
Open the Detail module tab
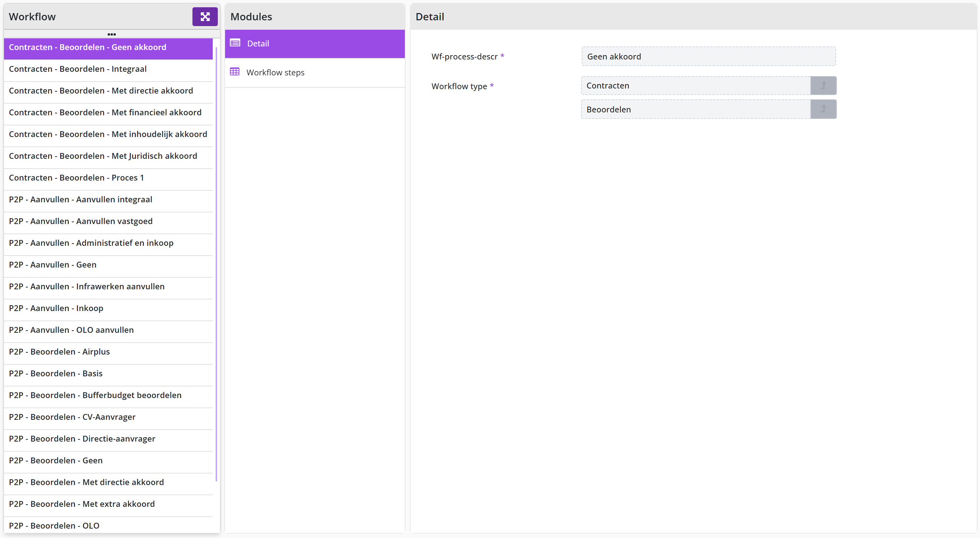click(315, 44)
